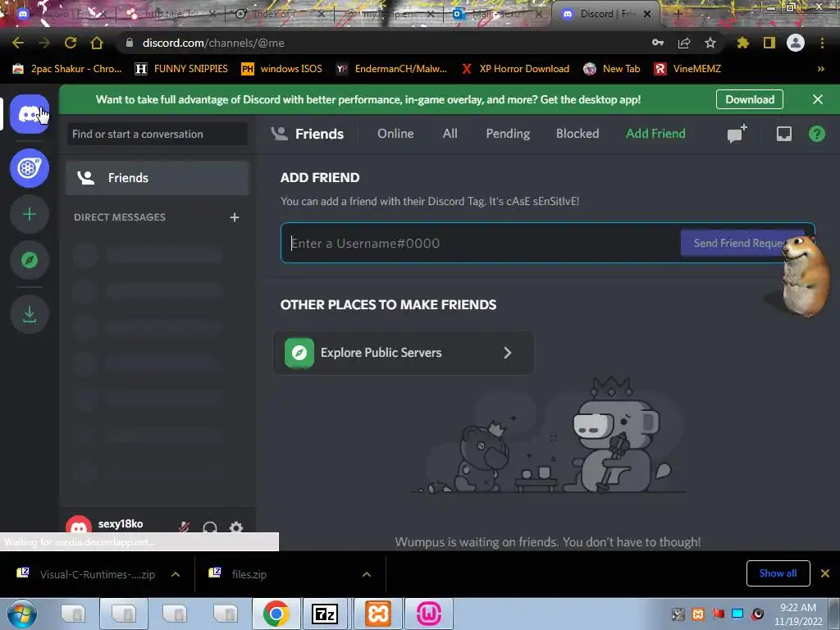The width and height of the screenshot is (840, 630).
Task: Click the chevron on Explore Public Servers
Action: tap(507, 353)
